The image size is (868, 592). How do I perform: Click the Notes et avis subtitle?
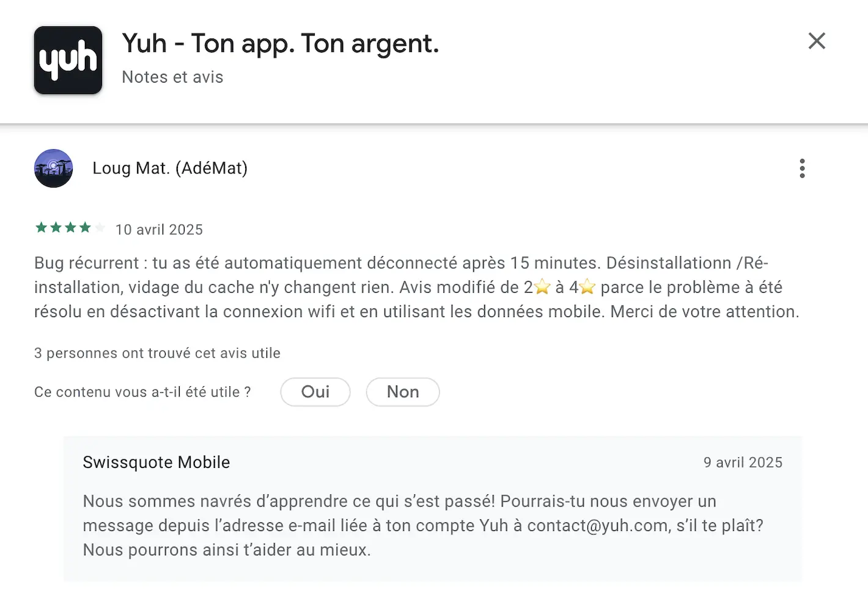[172, 77]
